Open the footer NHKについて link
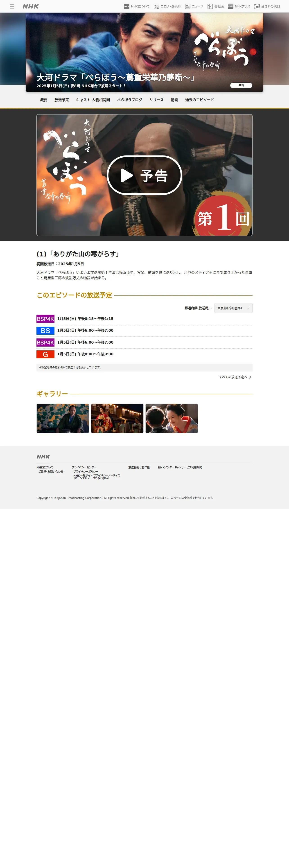Screen dimensions: 289x868 coord(45,467)
